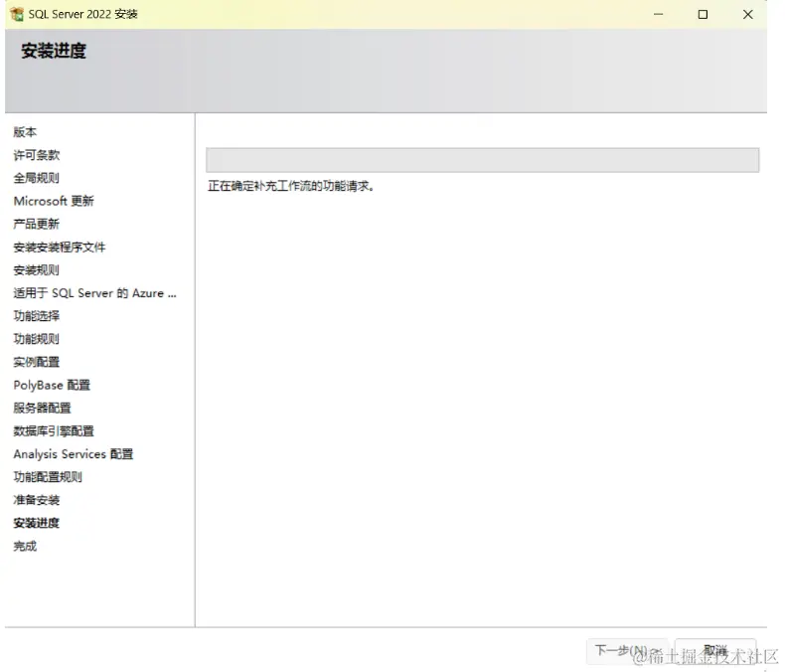Screen dimensions: 785x672
Task: Click the SQL Server setup icon in title bar
Action: point(17,14)
